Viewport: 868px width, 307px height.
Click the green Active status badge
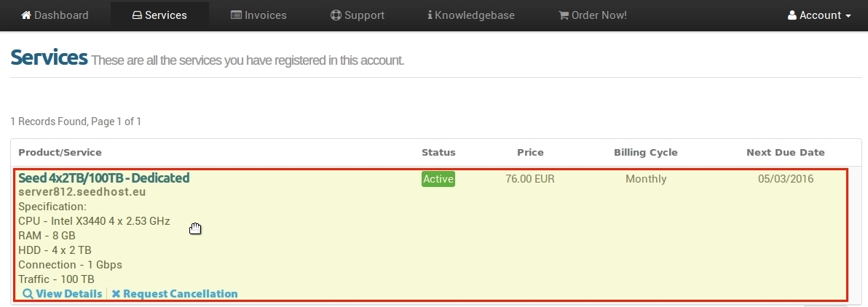point(438,179)
